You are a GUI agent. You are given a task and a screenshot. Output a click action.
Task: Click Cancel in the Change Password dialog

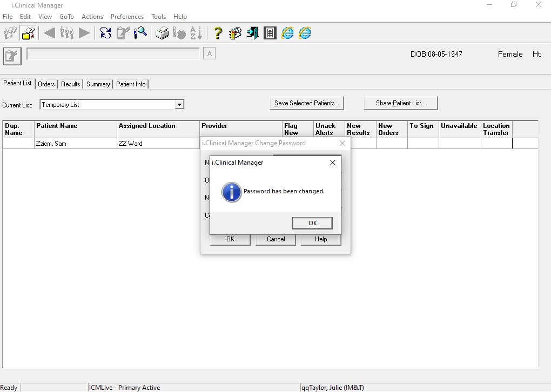coord(276,239)
